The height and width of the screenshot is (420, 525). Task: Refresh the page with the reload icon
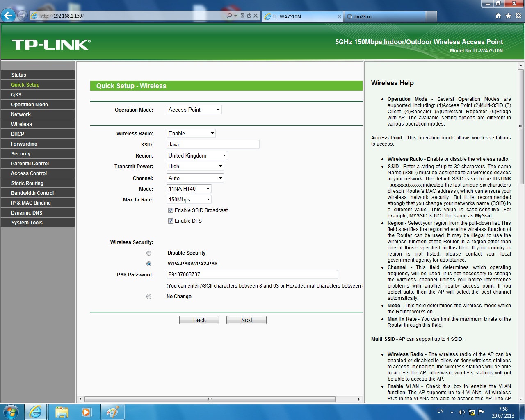(249, 16)
